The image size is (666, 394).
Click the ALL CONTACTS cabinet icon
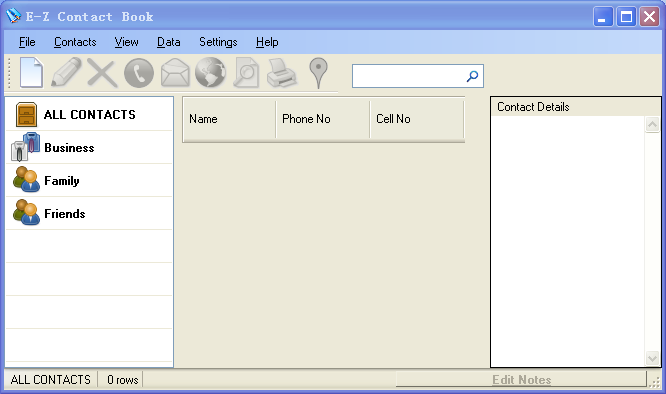(x=26, y=115)
